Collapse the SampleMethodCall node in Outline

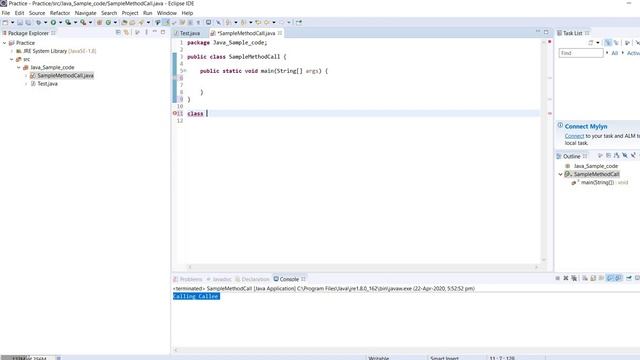click(x=560, y=174)
